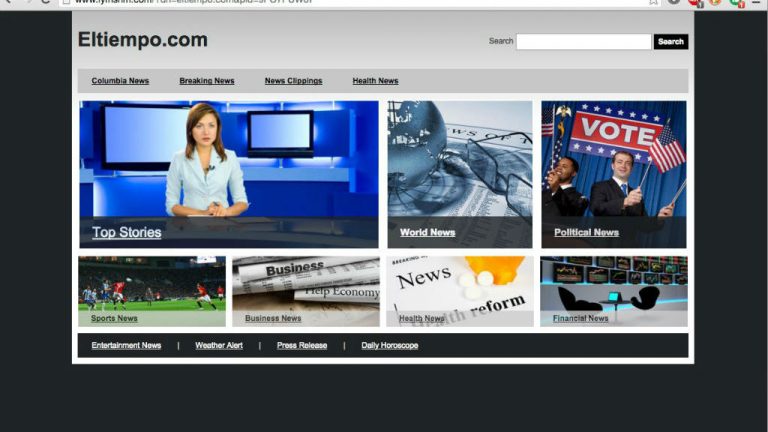The width and height of the screenshot is (768, 432).
Task: Open Health News under the pills image
Action: tap(421, 318)
